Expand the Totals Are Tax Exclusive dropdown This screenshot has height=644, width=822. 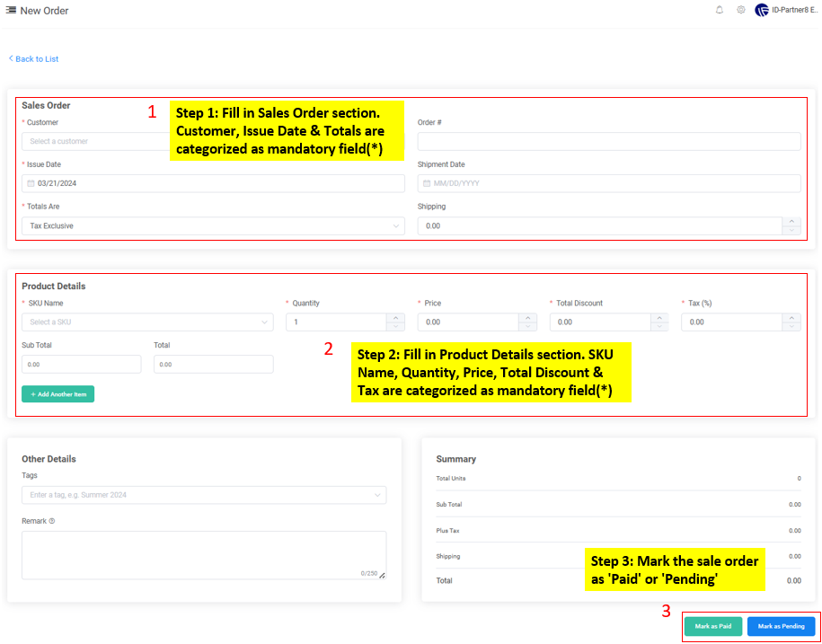[x=214, y=226]
